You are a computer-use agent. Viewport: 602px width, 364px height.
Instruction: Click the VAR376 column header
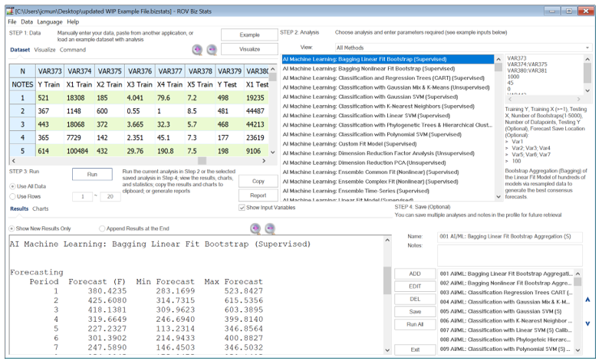[140, 71]
